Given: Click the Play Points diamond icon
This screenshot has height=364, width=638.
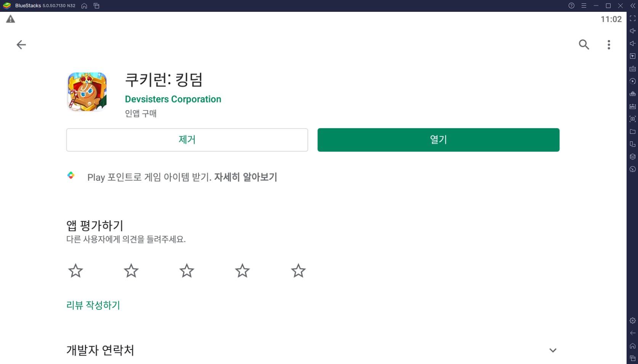Looking at the screenshot, I should pyautogui.click(x=71, y=175).
